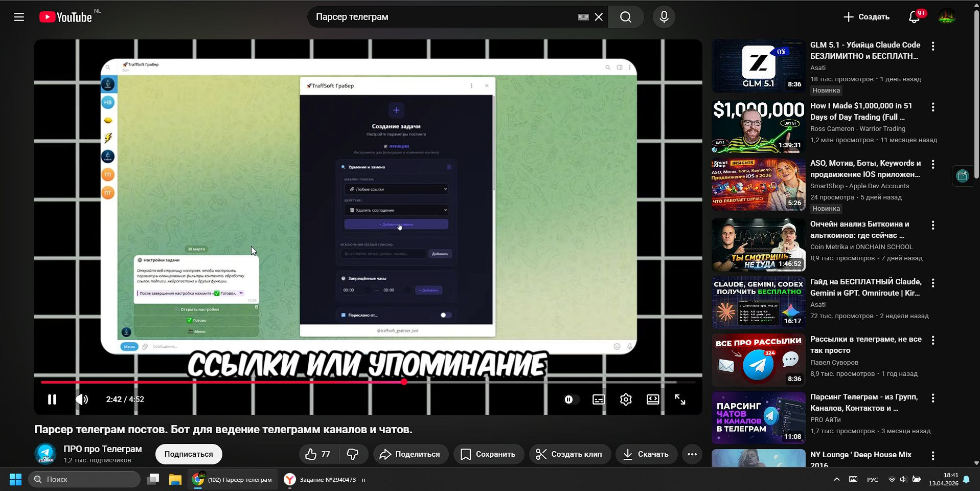Screen dimensions: 980x491
Task: Run the search with the magnifier button
Action: (626, 17)
